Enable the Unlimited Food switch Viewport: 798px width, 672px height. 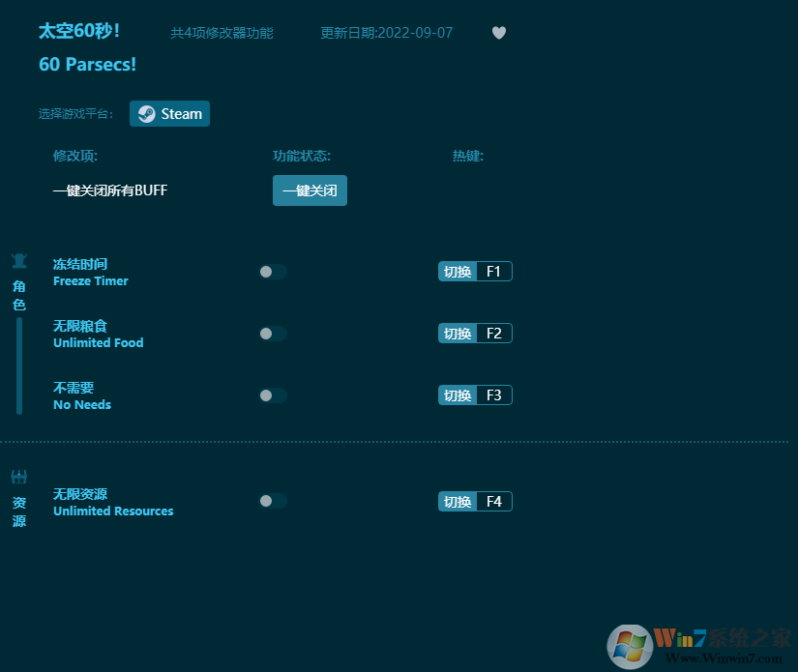(x=273, y=334)
